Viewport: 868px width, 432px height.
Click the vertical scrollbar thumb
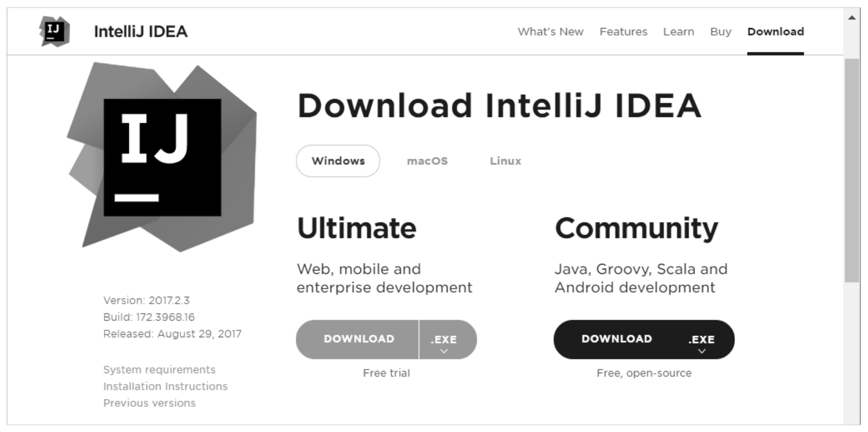pyautogui.click(x=852, y=170)
